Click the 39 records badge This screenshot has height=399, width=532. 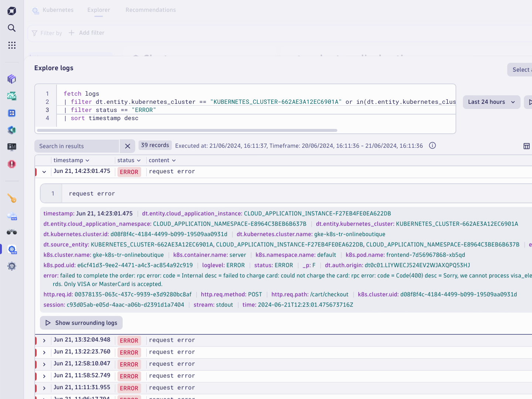pos(155,145)
